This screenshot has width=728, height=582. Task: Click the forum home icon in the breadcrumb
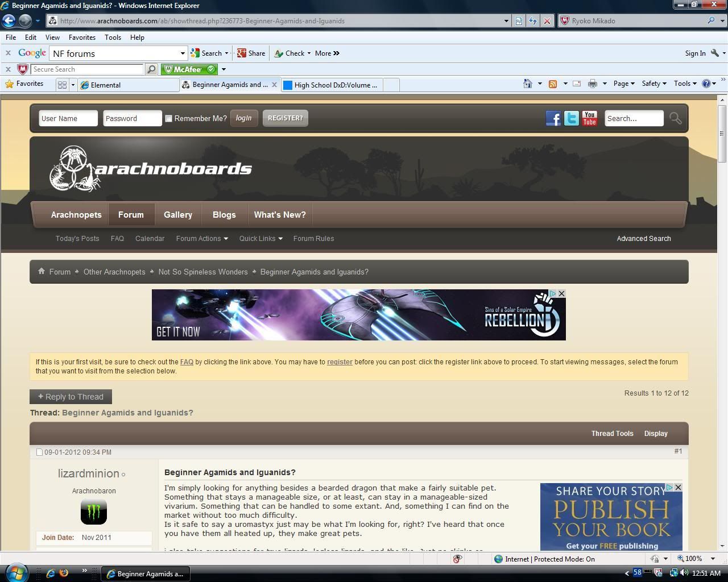[41, 271]
